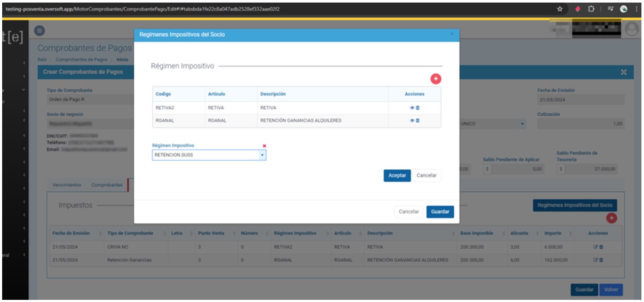This screenshot has width=644, height=302.
Task: Toggle the sidebar hamburger menu
Action: point(40,31)
